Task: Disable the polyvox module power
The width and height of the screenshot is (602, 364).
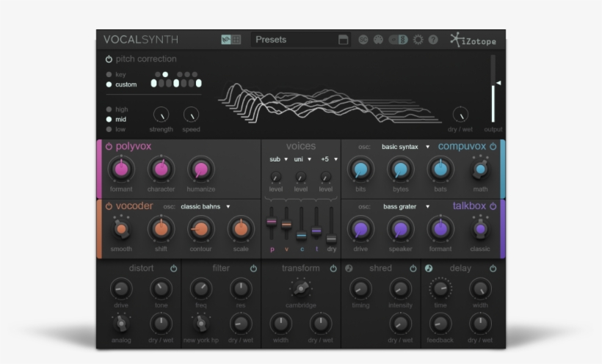Action: [x=109, y=146]
